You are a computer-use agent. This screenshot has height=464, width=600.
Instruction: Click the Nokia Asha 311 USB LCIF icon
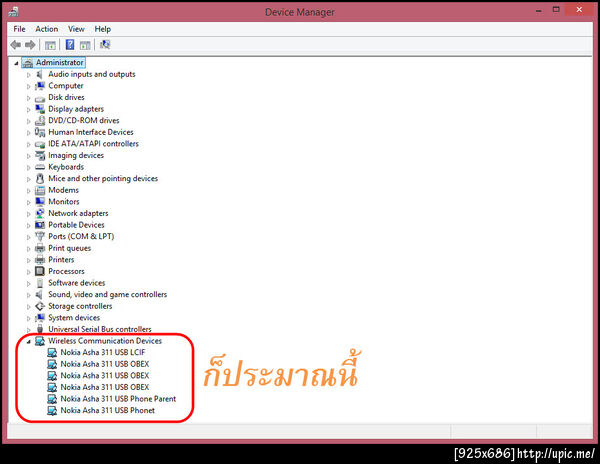[52, 352]
